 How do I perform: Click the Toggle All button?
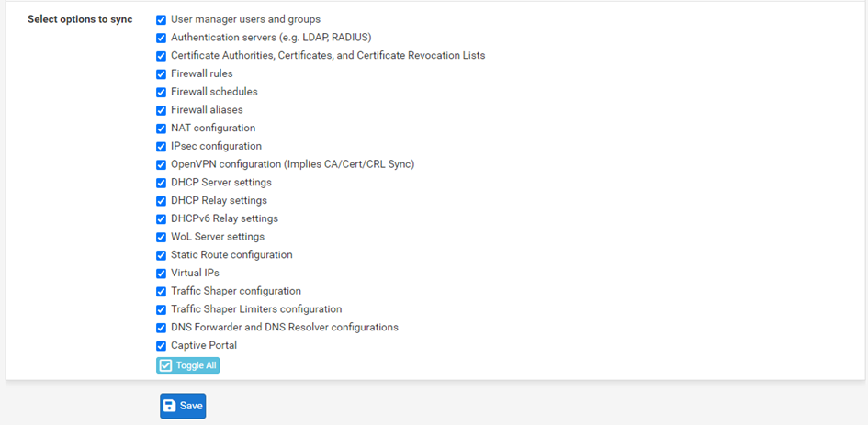(187, 365)
